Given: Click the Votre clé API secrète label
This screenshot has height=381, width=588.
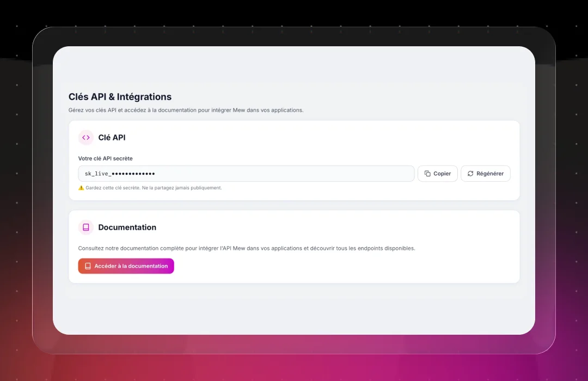Looking at the screenshot, I should (106, 158).
